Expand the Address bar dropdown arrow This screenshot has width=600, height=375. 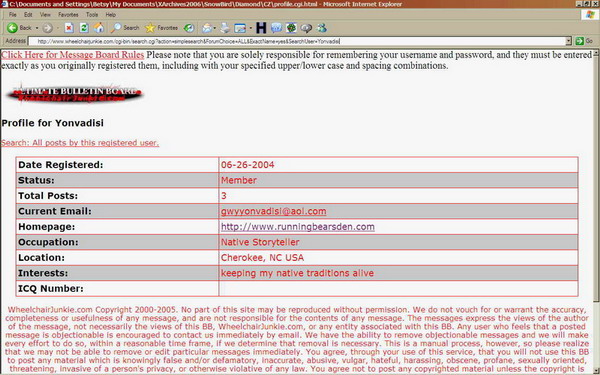[569, 41]
